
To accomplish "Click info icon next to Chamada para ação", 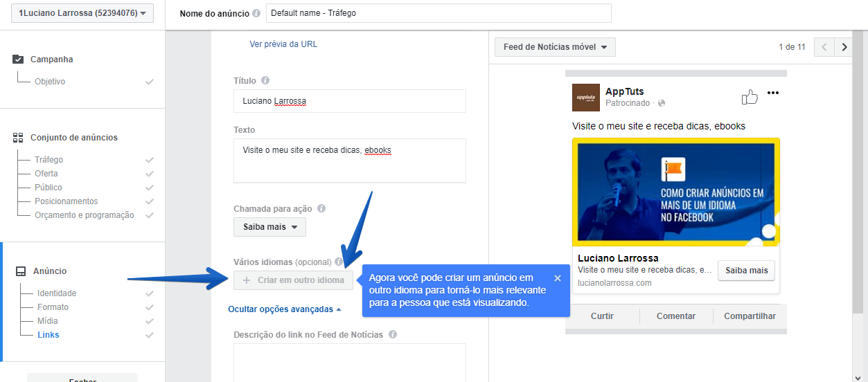I will click(321, 208).
